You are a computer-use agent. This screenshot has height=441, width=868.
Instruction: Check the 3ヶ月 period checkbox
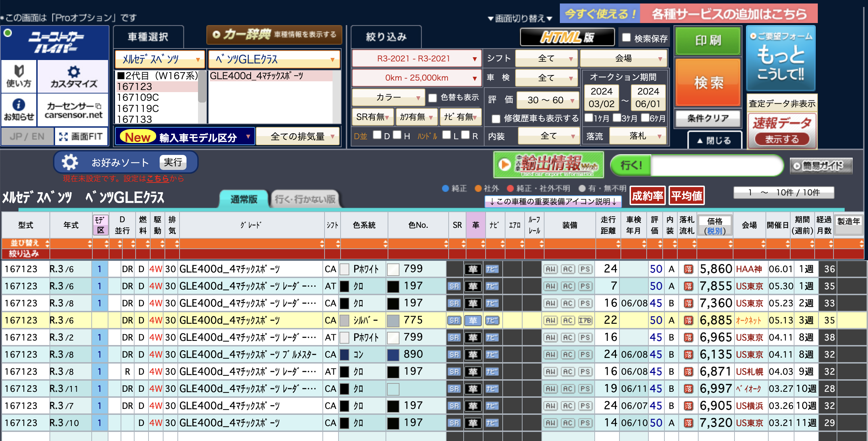pyautogui.click(x=617, y=118)
